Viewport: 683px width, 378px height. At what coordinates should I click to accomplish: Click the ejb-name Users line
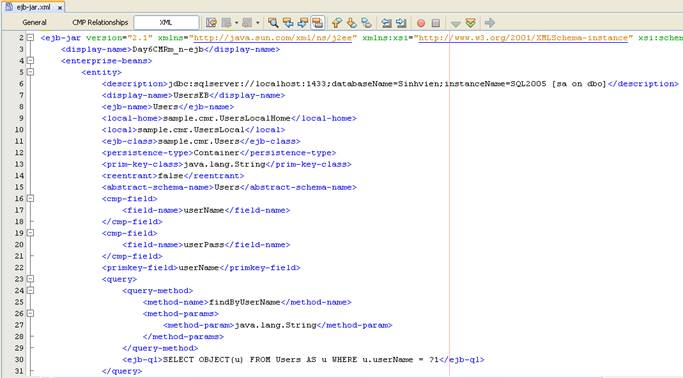pyautogui.click(x=168, y=107)
